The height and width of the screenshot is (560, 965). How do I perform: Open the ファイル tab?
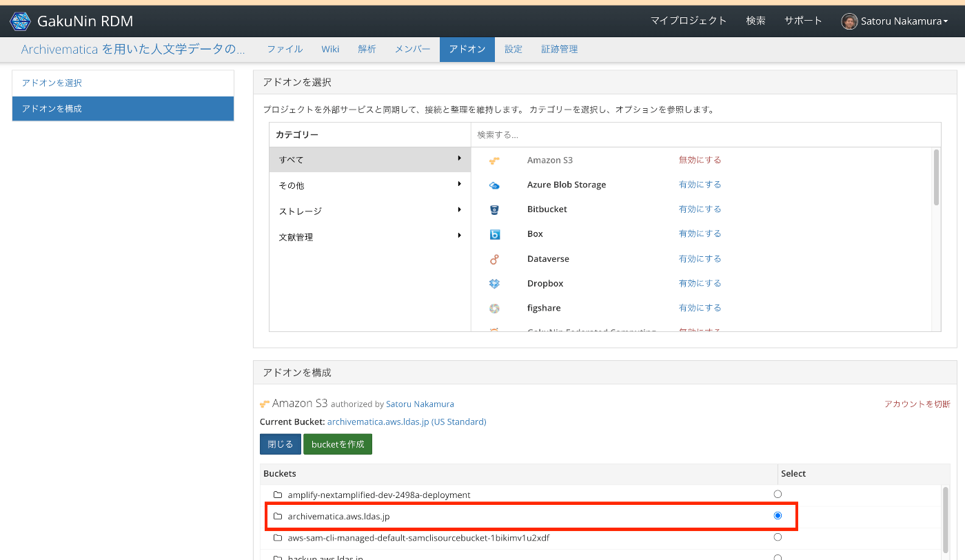pyautogui.click(x=285, y=50)
